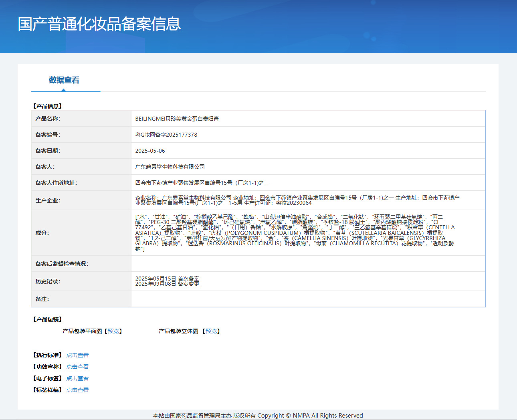The image size is (517, 420).
Task: Click the 生产企业 details text
Action: point(297,200)
